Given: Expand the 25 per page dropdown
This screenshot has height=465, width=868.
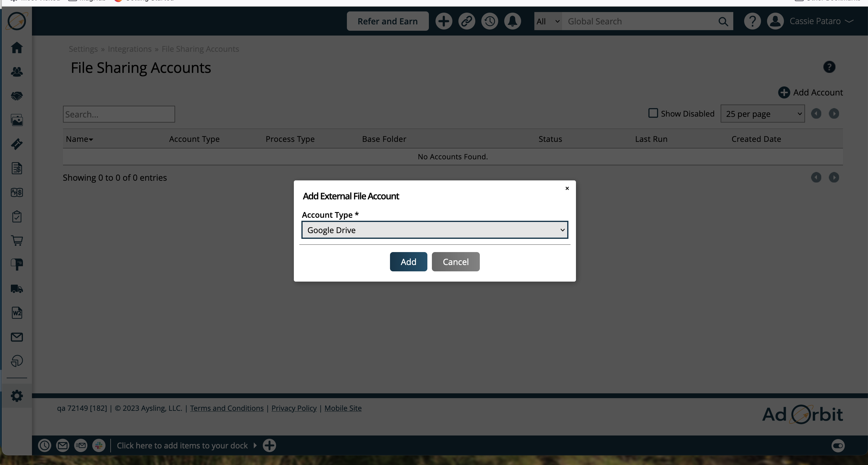Looking at the screenshot, I should click(762, 114).
